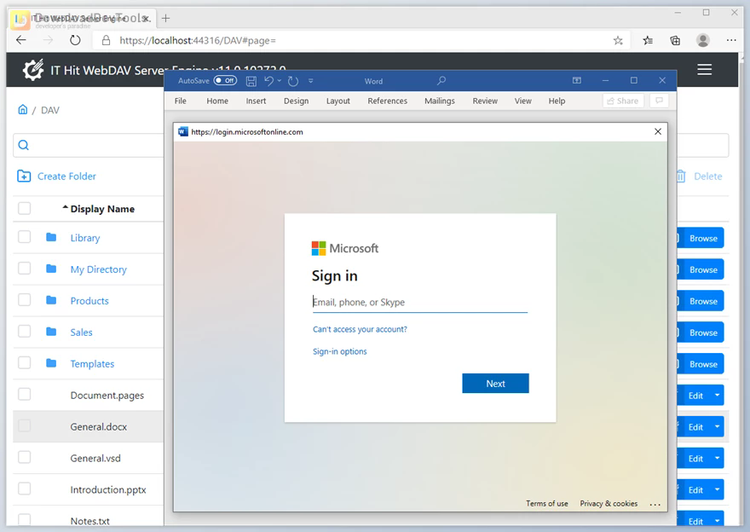Screen dimensions: 750x532
Task: Open Edit dropdown arrow for General.docx
Action: click(x=717, y=427)
